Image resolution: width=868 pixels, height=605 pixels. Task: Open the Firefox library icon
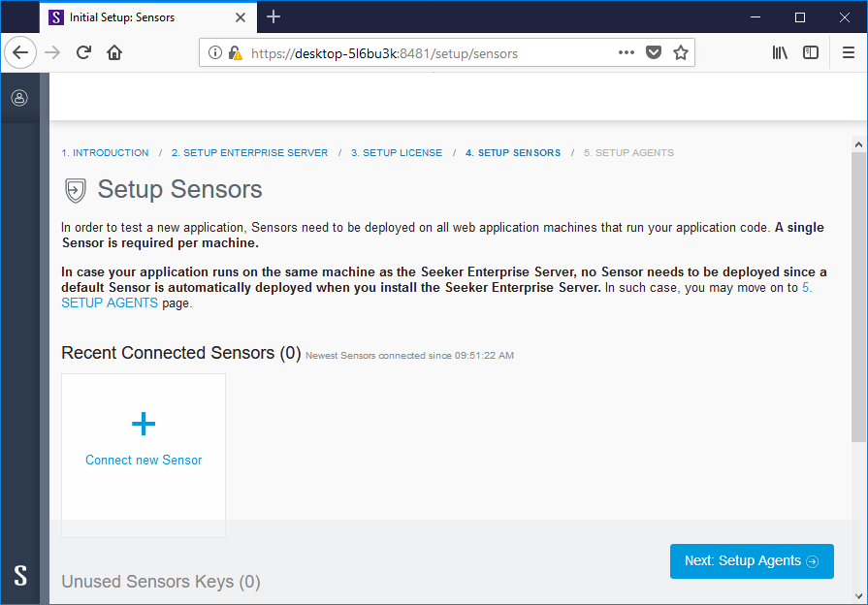(x=779, y=53)
